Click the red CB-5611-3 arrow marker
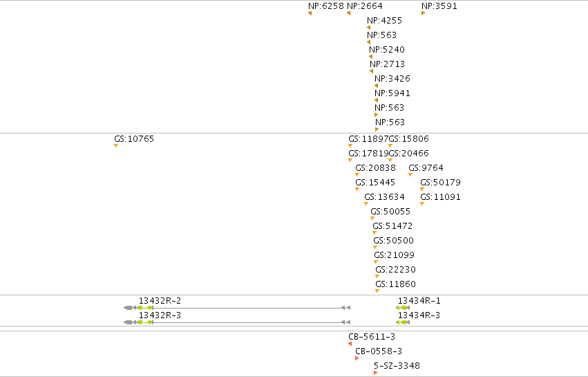This screenshot has width=588, height=377. [x=350, y=344]
